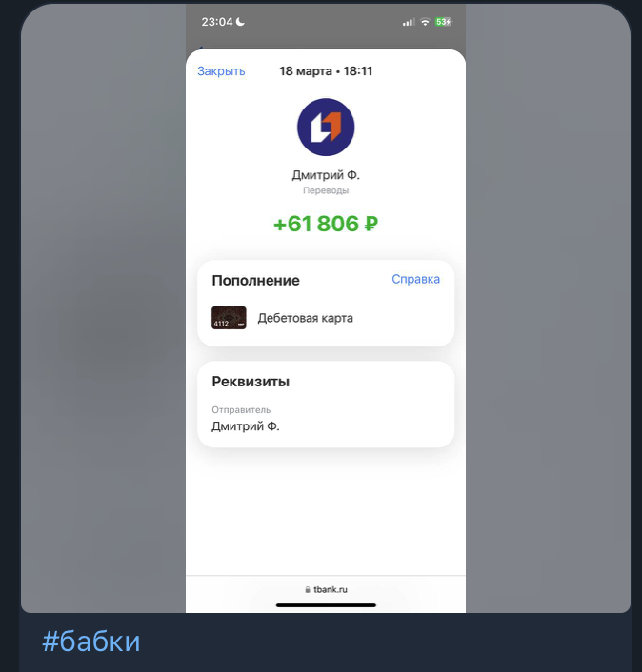Click the lock icon beside tbank.ru
The image size is (642, 672).
click(308, 590)
